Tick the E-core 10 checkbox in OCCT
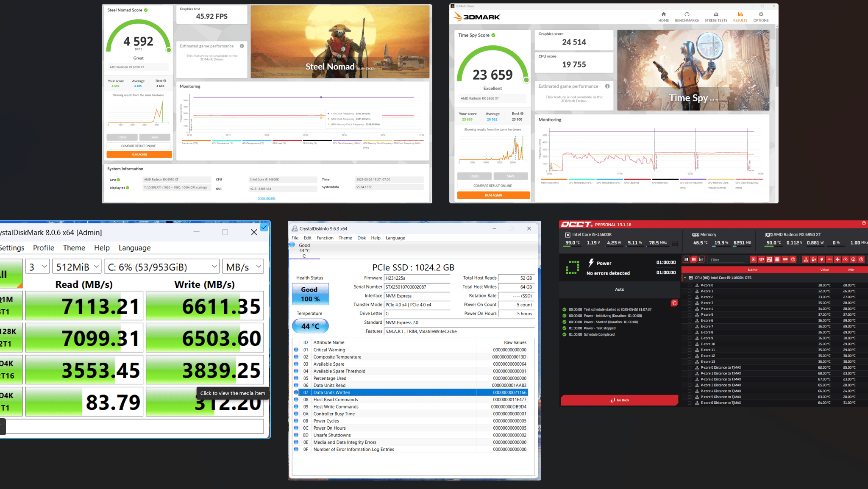 [690, 344]
